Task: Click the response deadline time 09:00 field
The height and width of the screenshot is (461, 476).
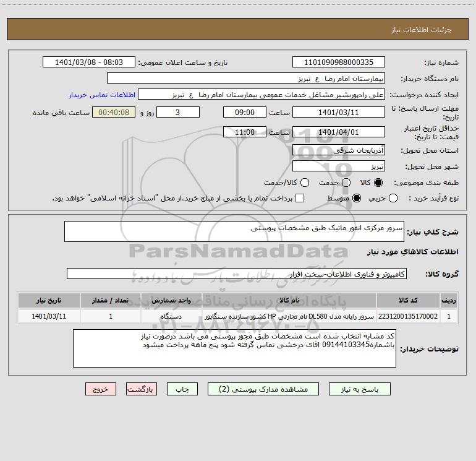Action: 245,112
